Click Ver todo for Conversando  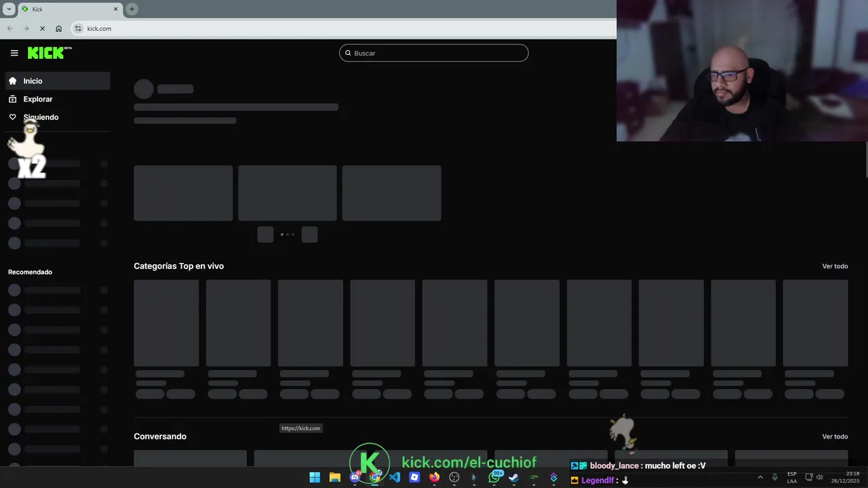[x=835, y=436]
